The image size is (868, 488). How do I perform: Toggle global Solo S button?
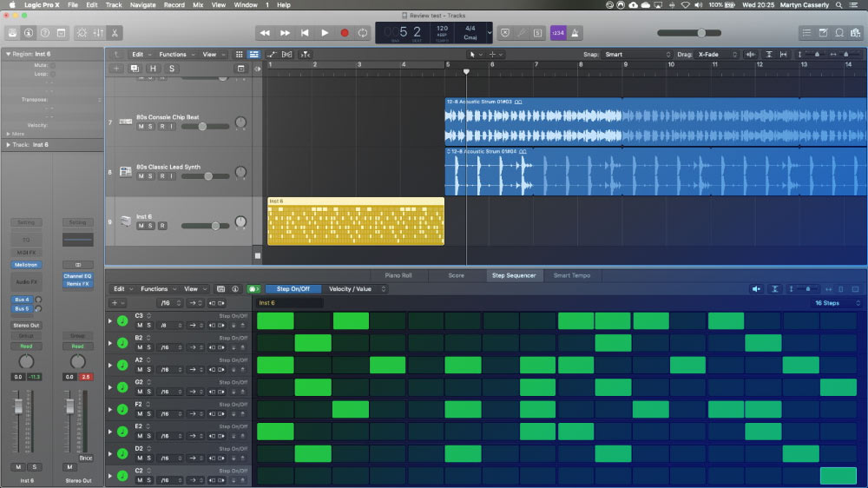pos(172,69)
